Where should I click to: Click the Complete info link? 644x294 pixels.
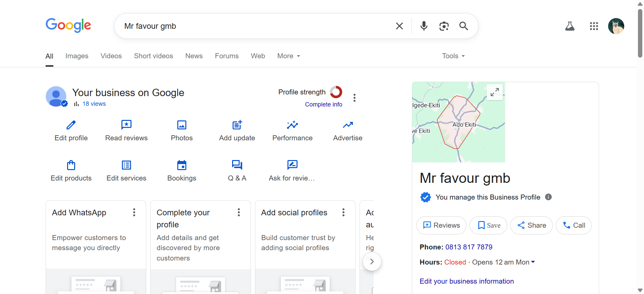pyautogui.click(x=323, y=104)
